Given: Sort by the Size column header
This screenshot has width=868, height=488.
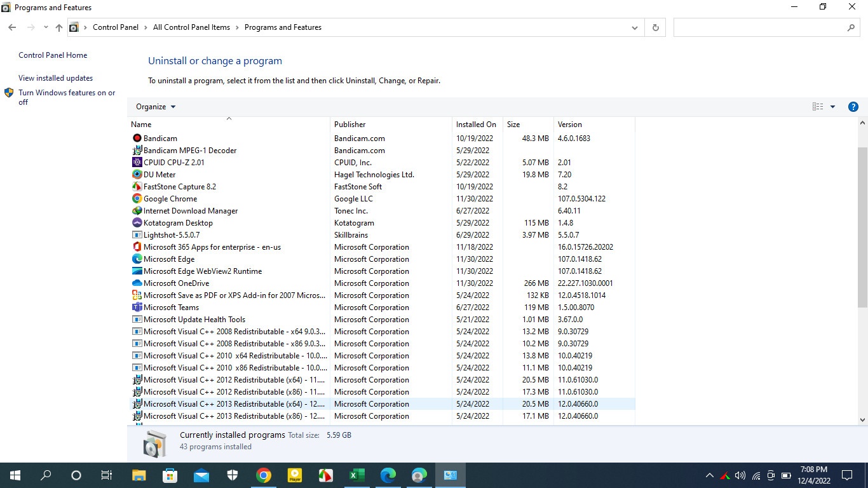Looking at the screenshot, I should (528, 124).
